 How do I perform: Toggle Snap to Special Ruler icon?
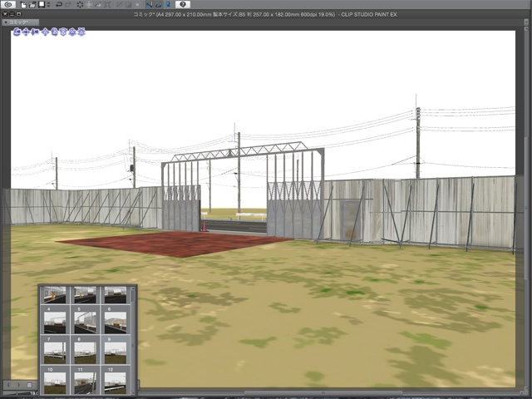coord(158,5)
